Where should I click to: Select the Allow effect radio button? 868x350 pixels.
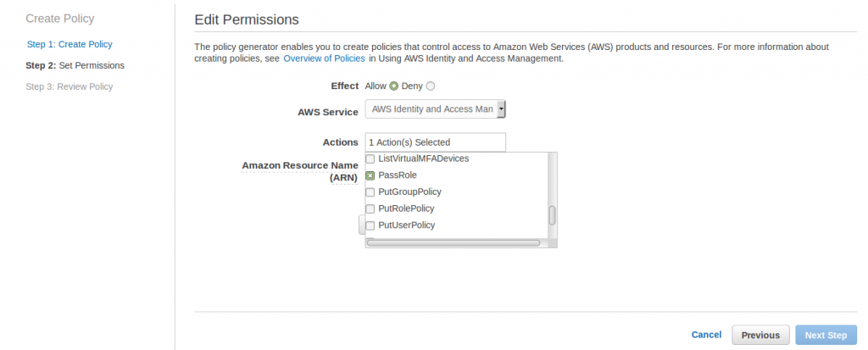pos(393,86)
